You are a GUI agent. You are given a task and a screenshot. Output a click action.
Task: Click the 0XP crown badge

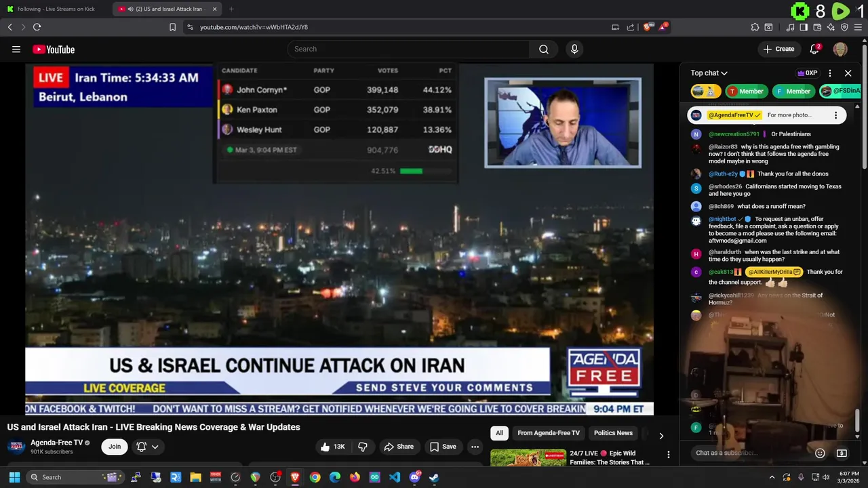808,73
